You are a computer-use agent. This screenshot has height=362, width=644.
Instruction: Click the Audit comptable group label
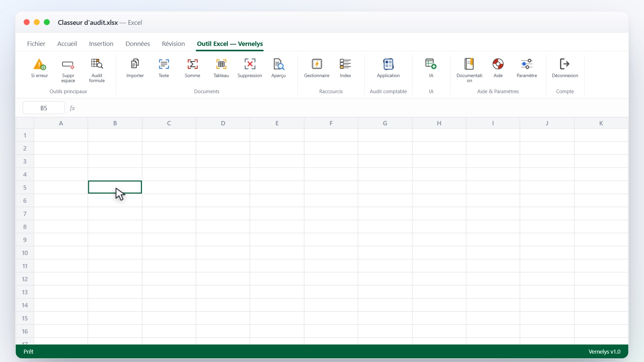pyautogui.click(x=388, y=92)
